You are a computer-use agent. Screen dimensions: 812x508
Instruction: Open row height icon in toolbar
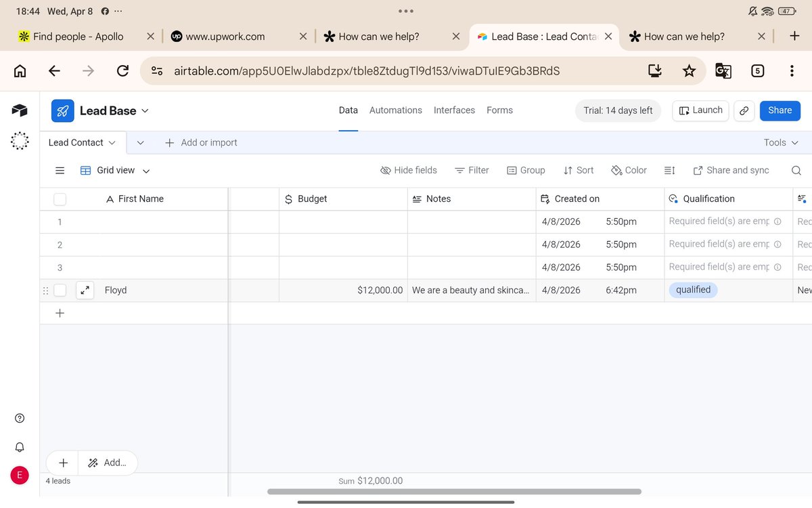[669, 171]
